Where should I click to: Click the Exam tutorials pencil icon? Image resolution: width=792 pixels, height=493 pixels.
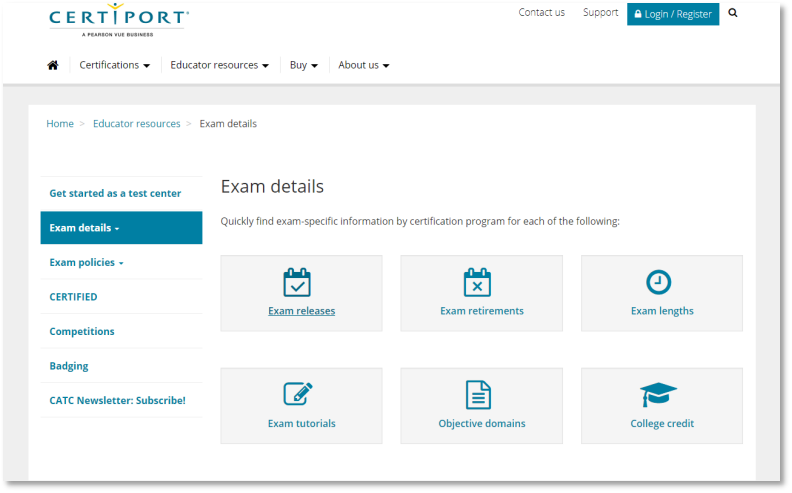[x=298, y=394]
